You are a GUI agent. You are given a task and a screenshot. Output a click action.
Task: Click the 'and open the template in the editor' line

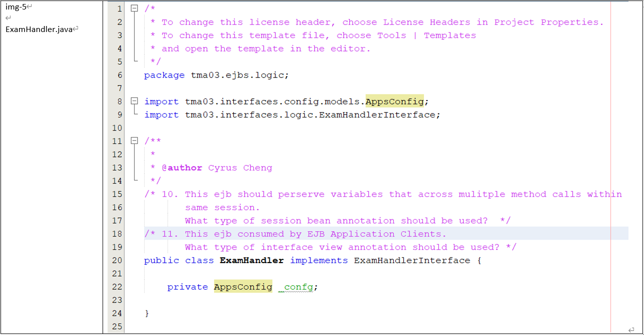coord(260,49)
